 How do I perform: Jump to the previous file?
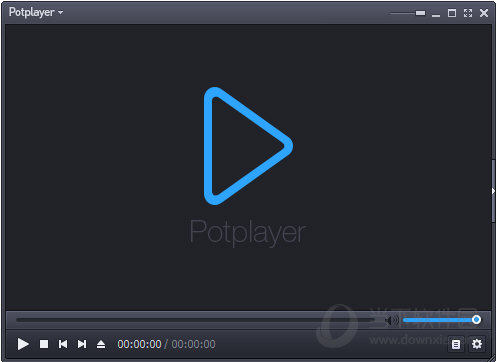63,344
